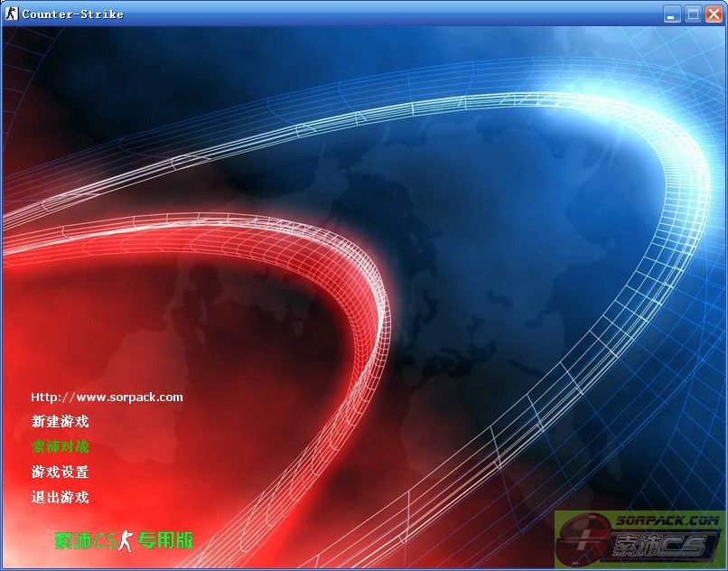Viewport: 728px width, 571px height.
Task: Click the SORPACK.COM text in the corner logo
Action: [667, 520]
